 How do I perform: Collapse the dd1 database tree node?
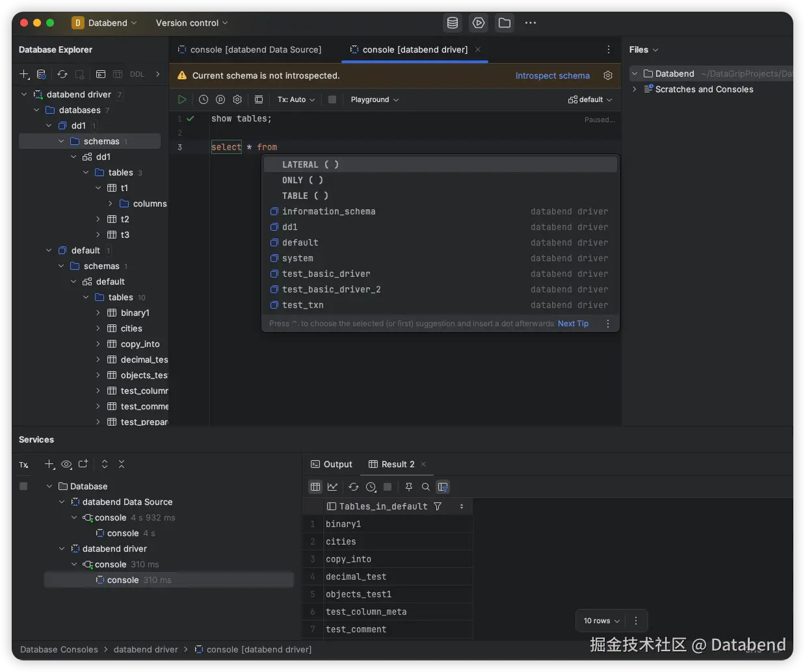click(x=49, y=125)
